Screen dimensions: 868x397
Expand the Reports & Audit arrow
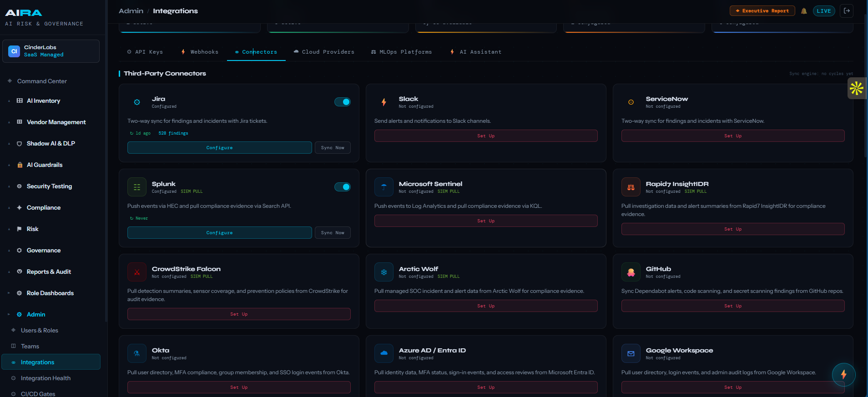click(9, 272)
